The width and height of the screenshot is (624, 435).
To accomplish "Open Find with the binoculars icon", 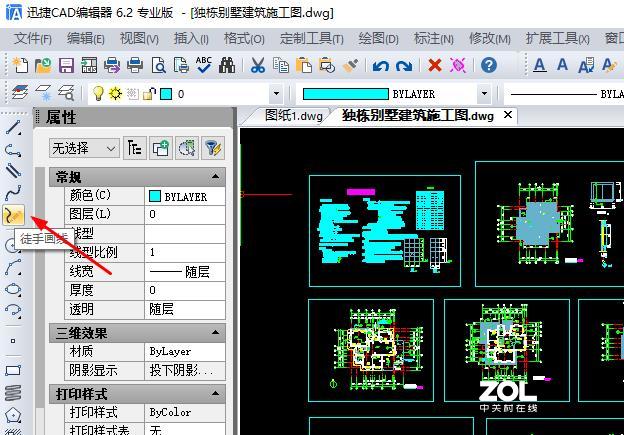I will pos(227,65).
